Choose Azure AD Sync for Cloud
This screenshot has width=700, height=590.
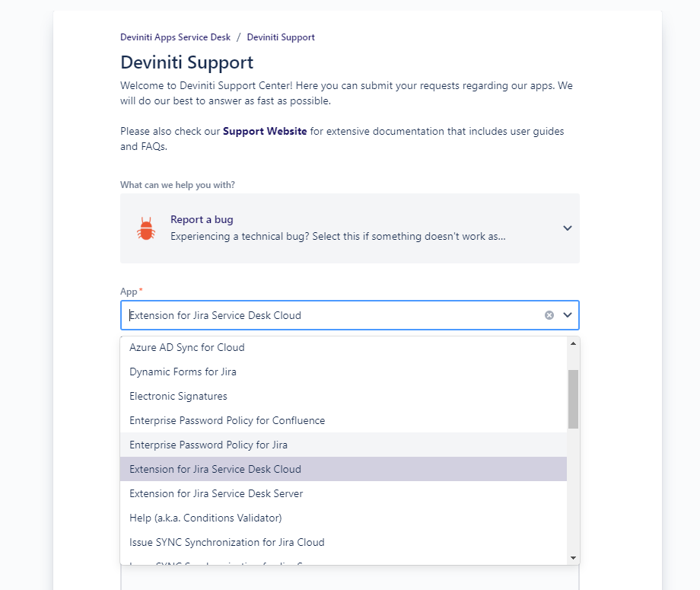343,347
